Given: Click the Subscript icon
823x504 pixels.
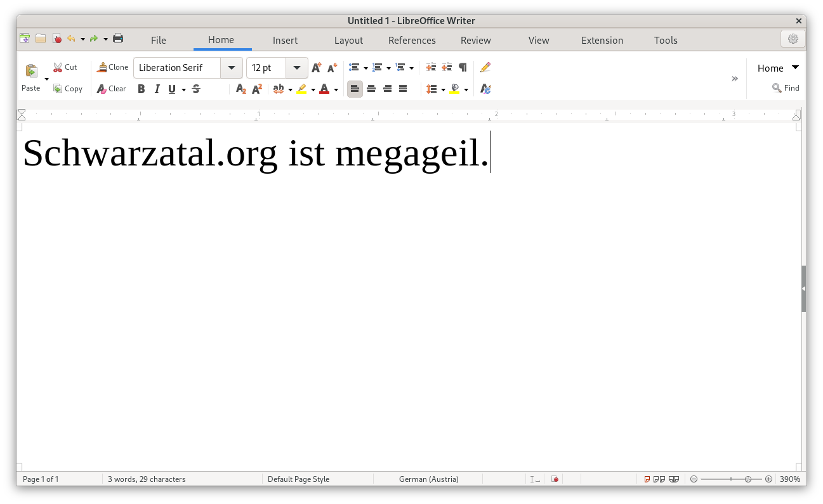Looking at the screenshot, I should coord(240,89).
